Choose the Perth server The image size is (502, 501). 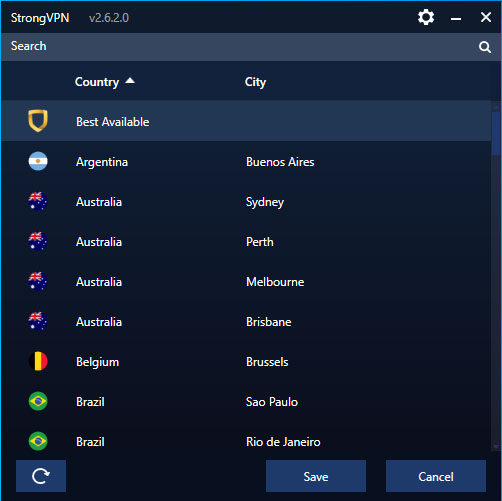coord(260,242)
